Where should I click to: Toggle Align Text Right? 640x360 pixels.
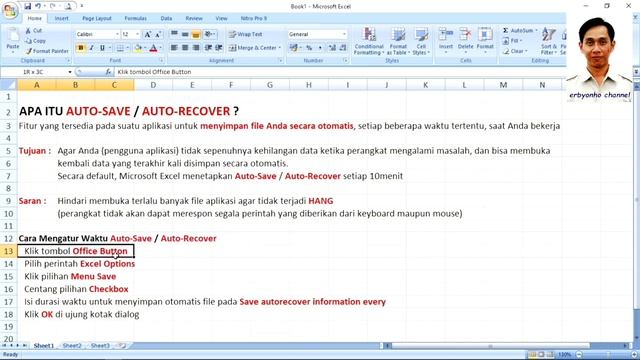[196, 48]
